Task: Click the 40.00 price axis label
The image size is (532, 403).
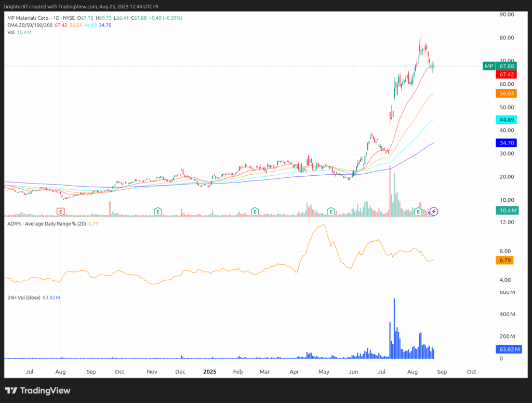Action: pos(507,131)
